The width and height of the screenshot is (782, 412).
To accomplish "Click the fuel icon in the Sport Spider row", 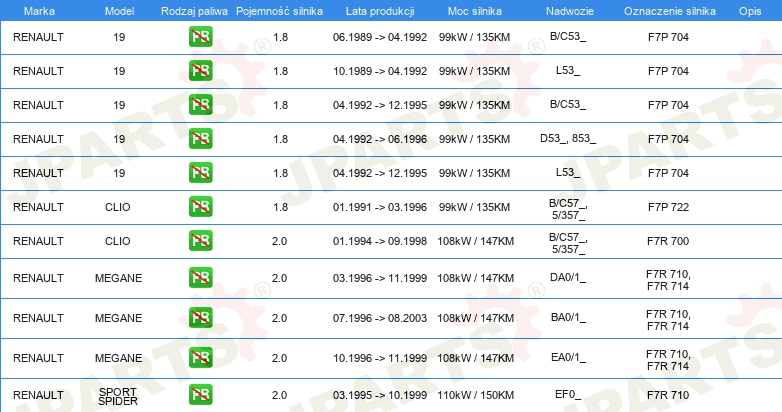I will tap(200, 395).
